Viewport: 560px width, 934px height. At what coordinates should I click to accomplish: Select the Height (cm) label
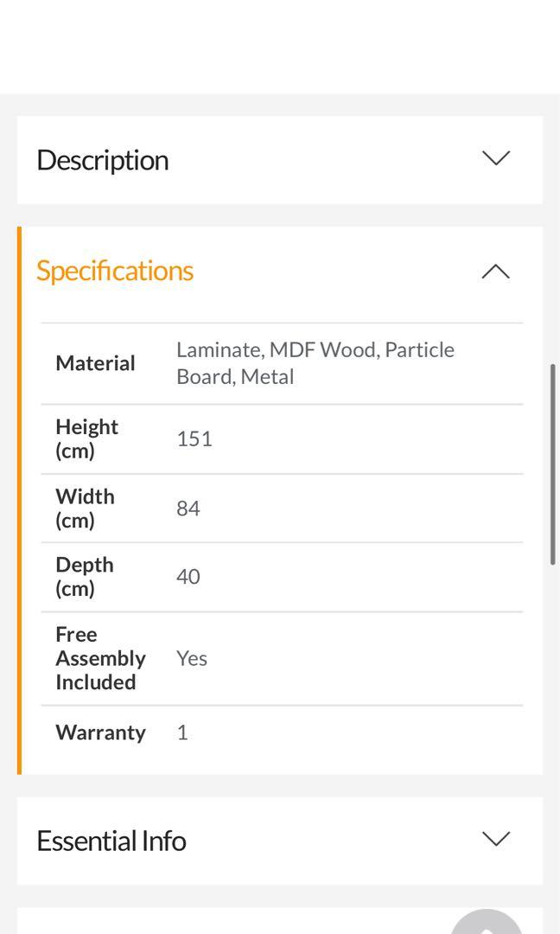[x=87, y=438]
